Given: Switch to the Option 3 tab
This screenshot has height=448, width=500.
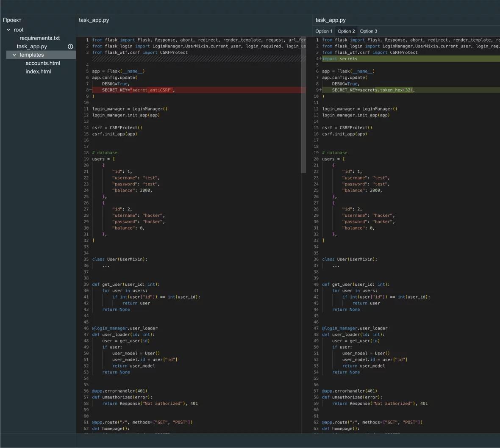Looking at the screenshot, I should coord(368,31).
